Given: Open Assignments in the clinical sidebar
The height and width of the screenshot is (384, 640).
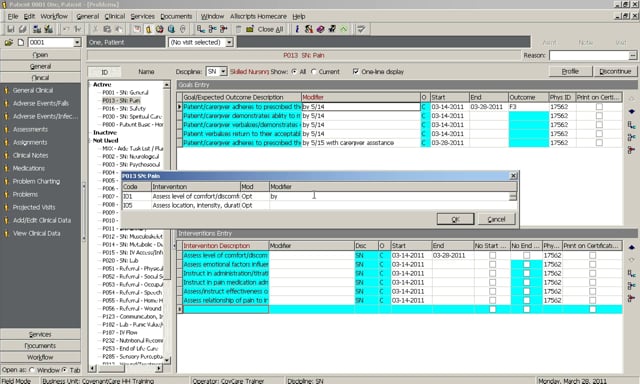Looking at the screenshot, I should click(30, 142).
